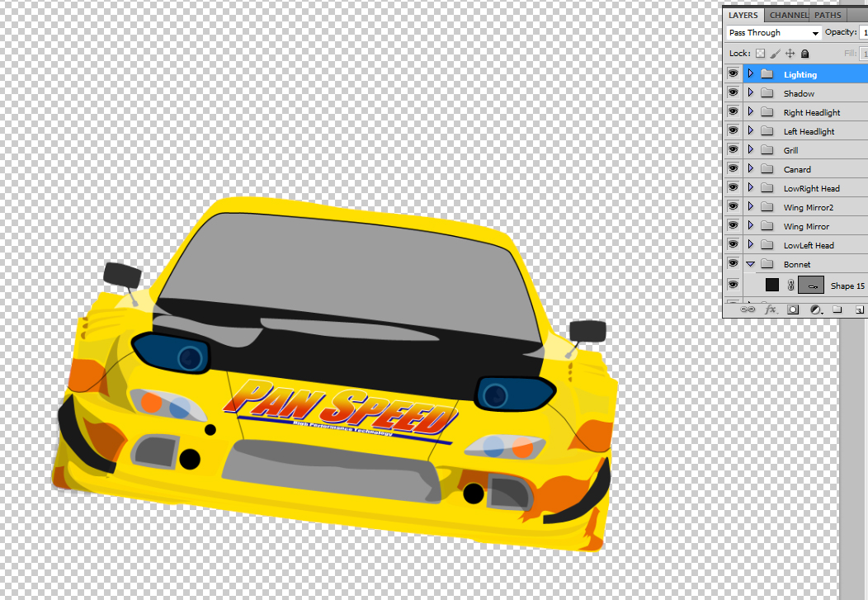868x600 pixels.
Task: Expand the LowLeft Head group
Action: click(x=751, y=244)
